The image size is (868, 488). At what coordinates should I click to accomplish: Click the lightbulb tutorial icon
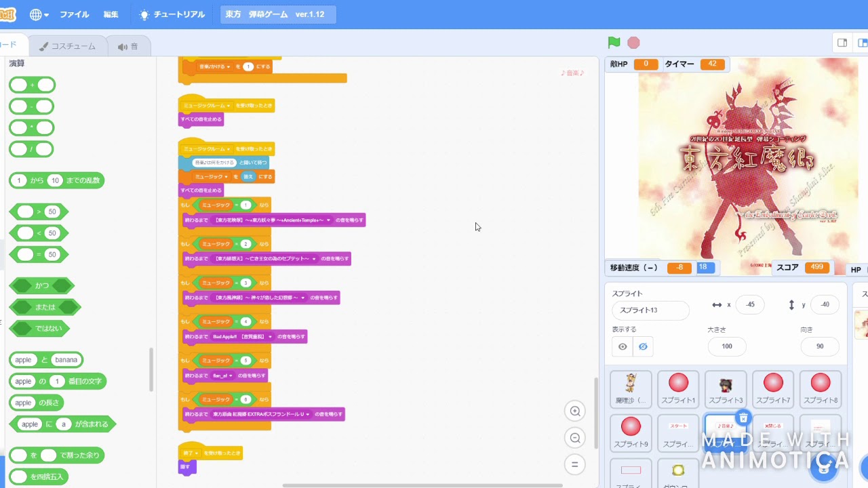(144, 14)
